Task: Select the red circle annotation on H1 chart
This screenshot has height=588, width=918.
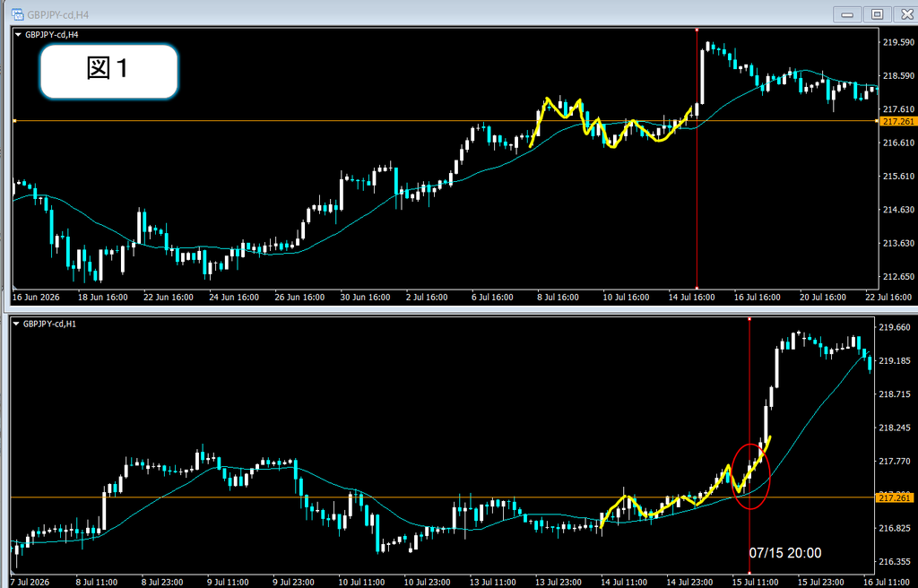Action: pos(750,476)
